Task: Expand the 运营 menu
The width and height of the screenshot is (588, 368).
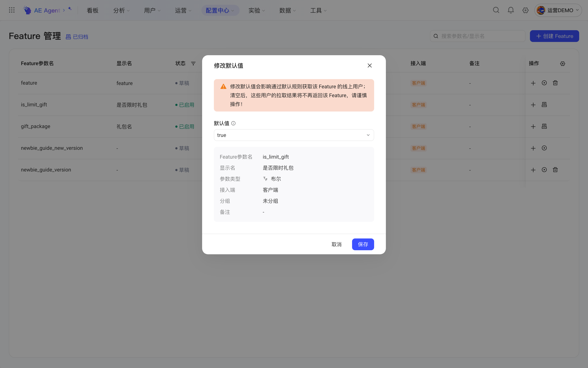Action: (183, 10)
